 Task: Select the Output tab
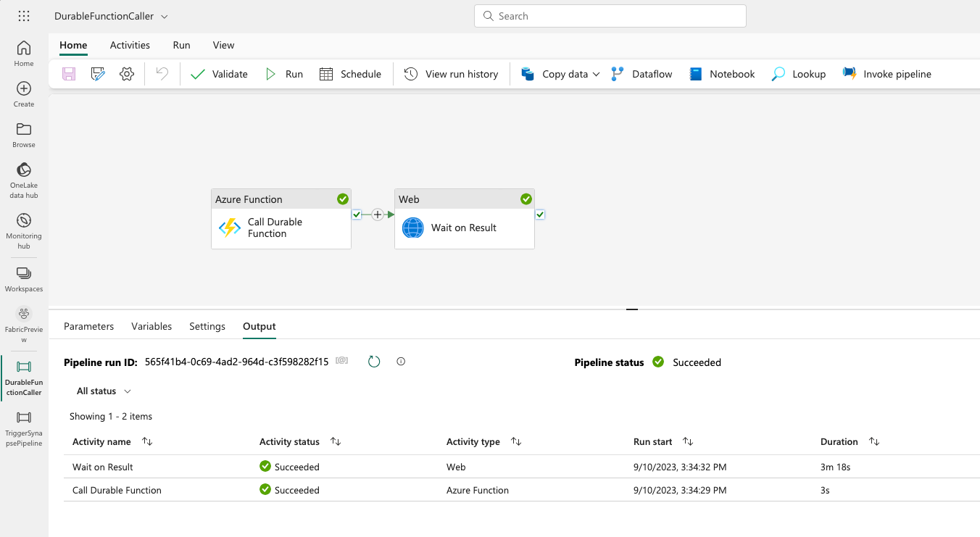259,326
